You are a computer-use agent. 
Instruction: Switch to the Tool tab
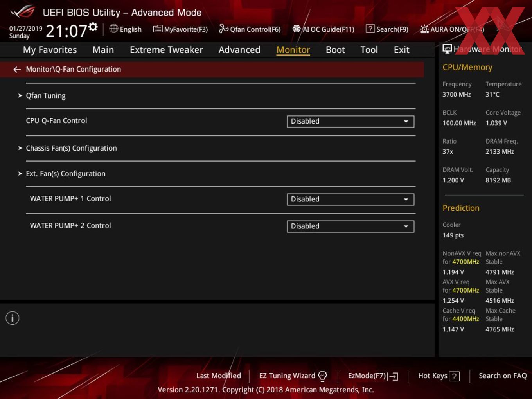pyautogui.click(x=369, y=50)
